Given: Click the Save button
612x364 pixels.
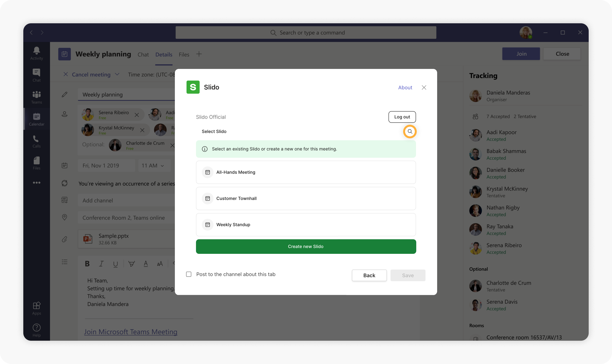Looking at the screenshot, I should click(x=408, y=275).
